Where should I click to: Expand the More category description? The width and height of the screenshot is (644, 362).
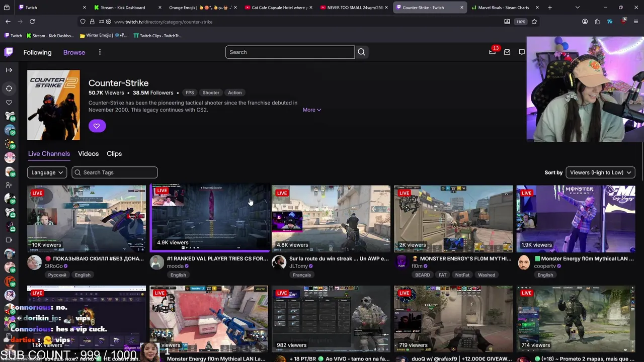pyautogui.click(x=311, y=110)
